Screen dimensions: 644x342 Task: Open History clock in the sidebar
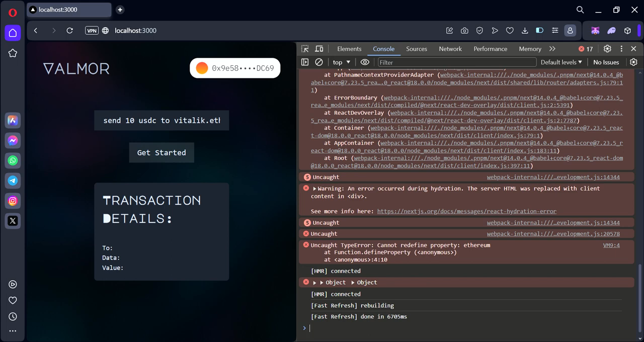pos(13,316)
